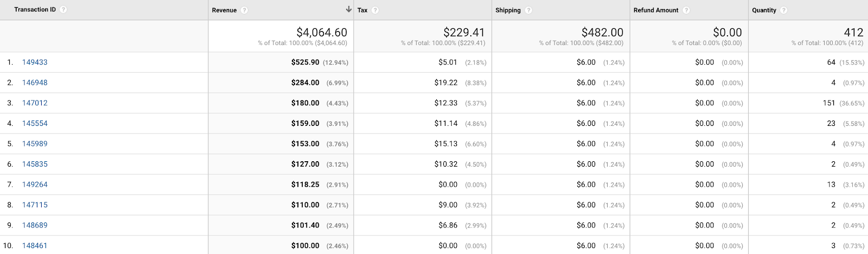Screen dimensions: 868x254
Task: Open transaction 148461 link
Action: (35, 245)
